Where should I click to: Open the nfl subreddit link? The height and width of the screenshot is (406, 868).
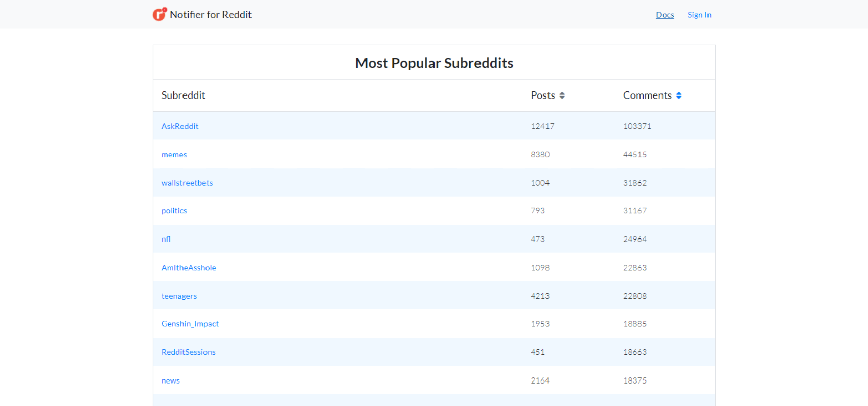(166, 239)
